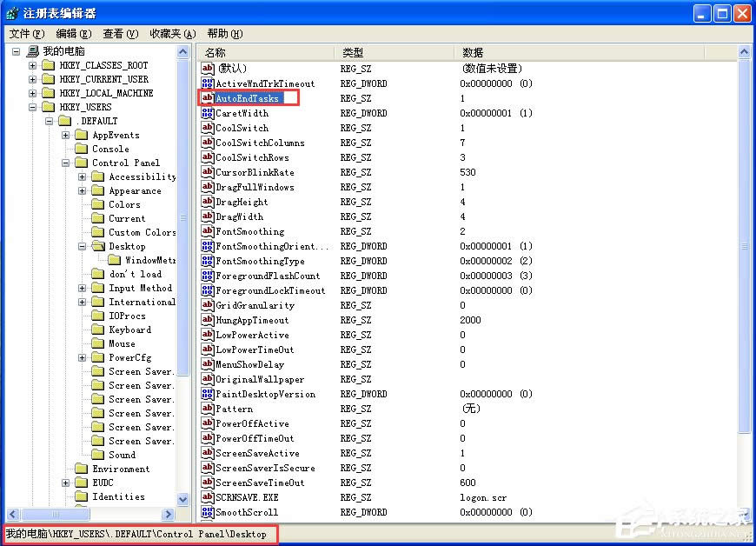Viewport: 756px width, 546px height.
Task: Collapse the Control Panel tree node
Action: tap(66, 163)
